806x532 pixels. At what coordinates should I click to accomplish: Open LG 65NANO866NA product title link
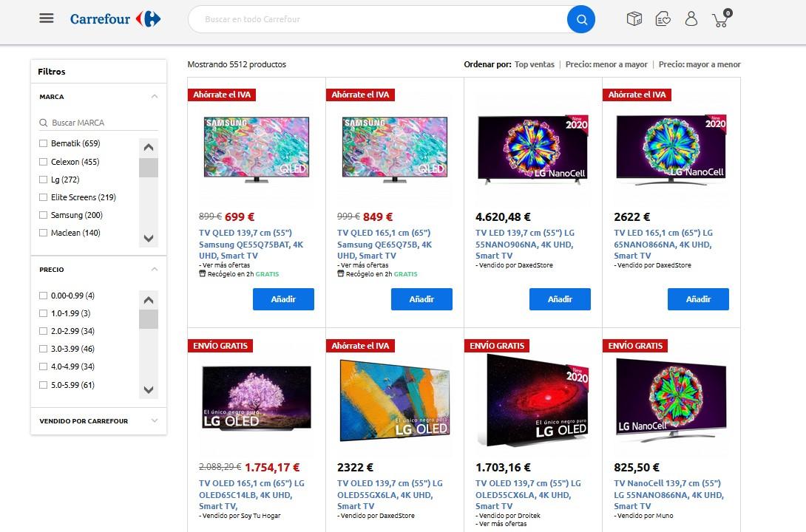click(663, 245)
